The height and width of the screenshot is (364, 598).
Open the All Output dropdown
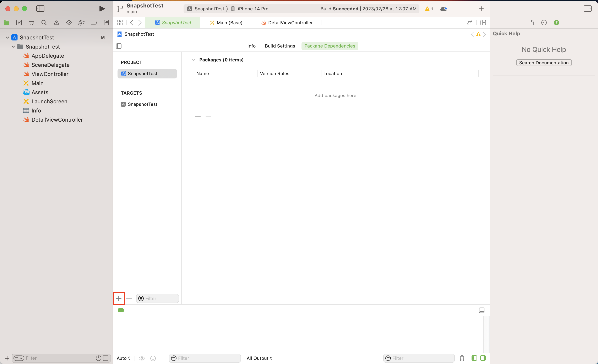(259, 358)
